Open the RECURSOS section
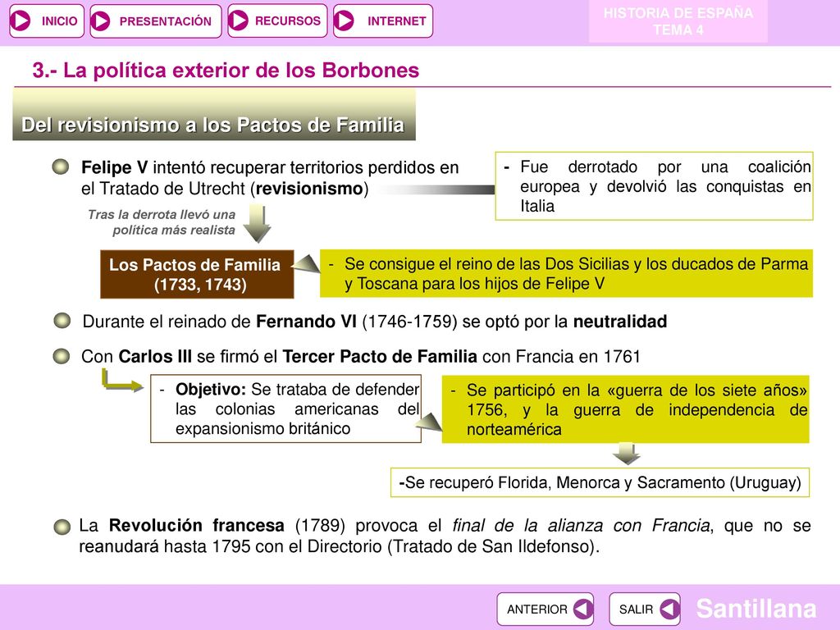This screenshot has width=840, height=630. pyautogui.click(x=277, y=21)
